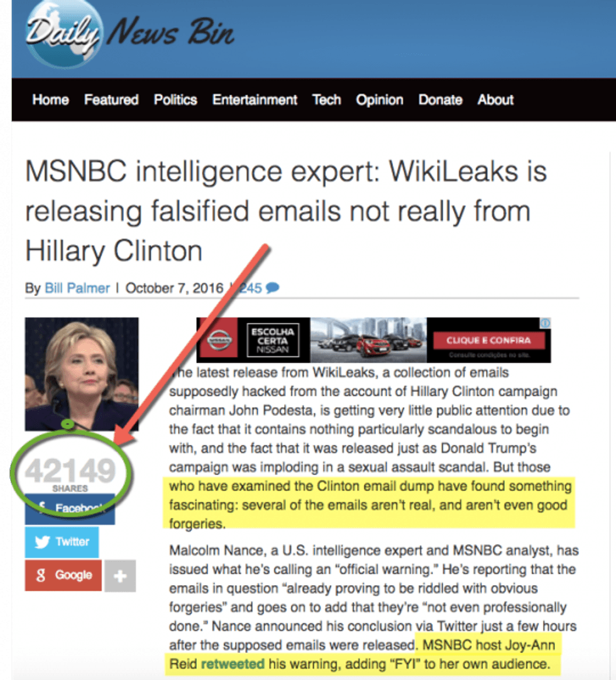This screenshot has height=680, width=616.
Task: Click the ad info icon on Nissan banner
Action: pos(546,322)
